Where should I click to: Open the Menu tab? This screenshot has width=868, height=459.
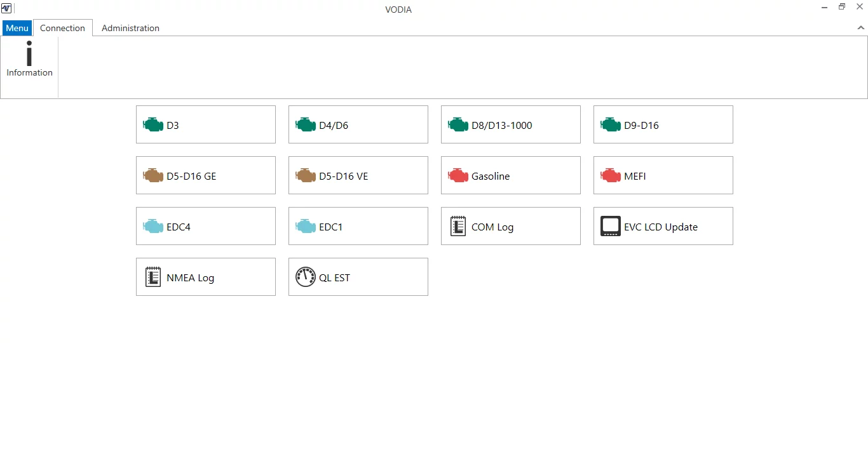[17, 28]
